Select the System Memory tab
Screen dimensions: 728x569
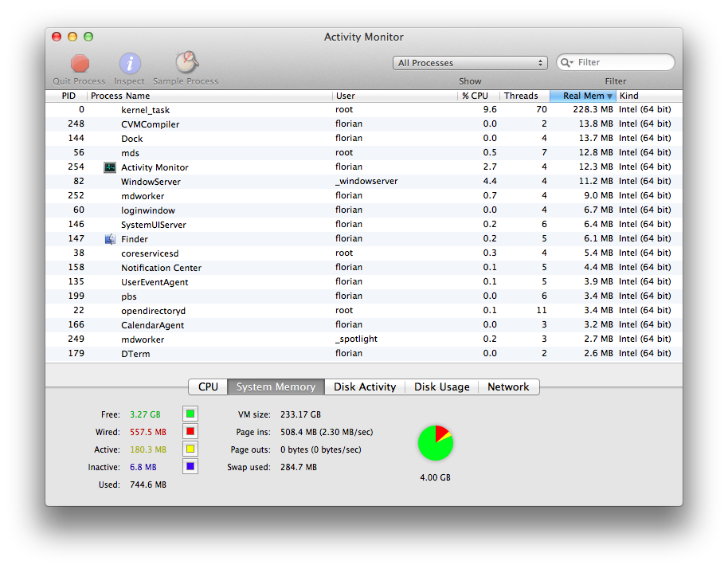click(x=276, y=387)
